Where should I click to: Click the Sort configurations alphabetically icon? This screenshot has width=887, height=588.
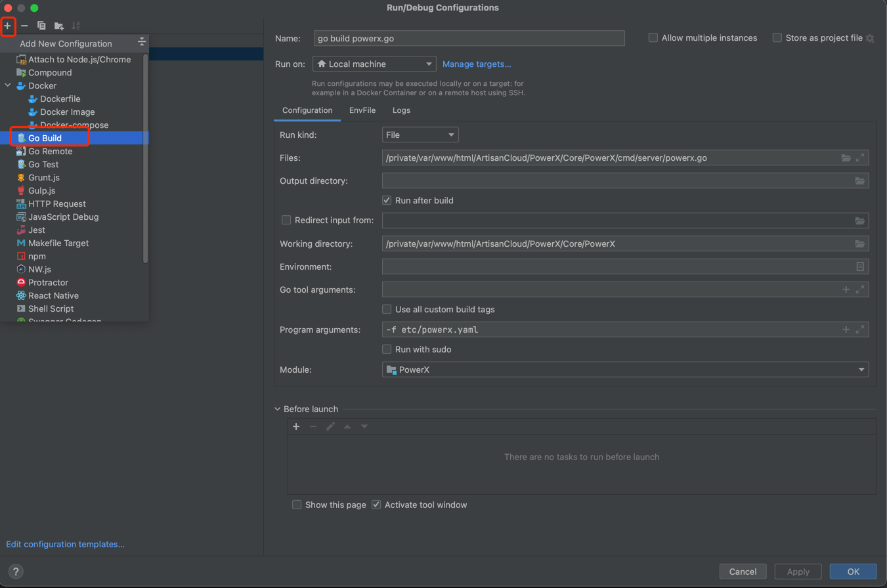[76, 26]
